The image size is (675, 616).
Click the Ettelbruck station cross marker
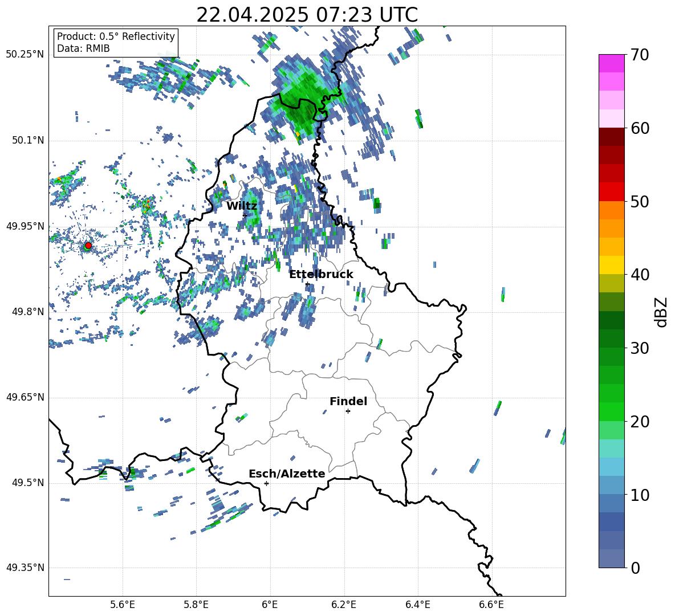click(x=307, y=284)
